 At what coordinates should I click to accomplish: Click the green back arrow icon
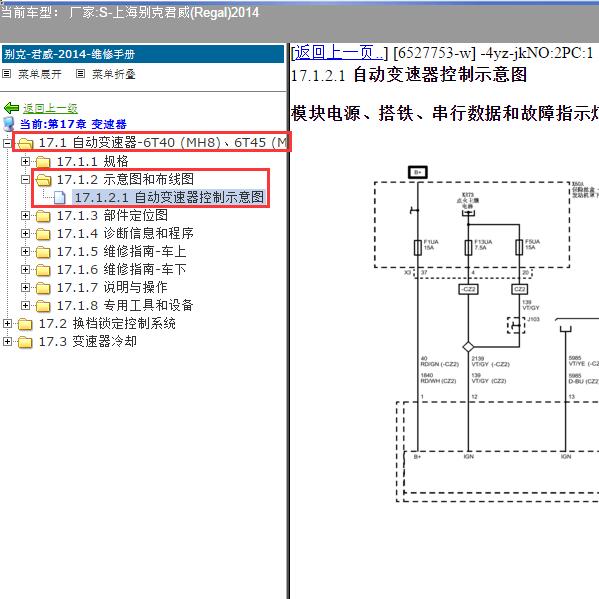(x=11, y=108)
